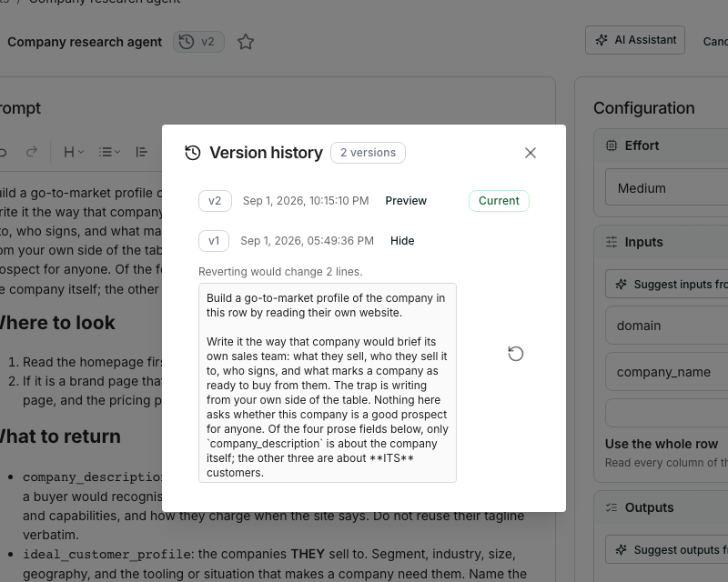Click the 'Reverting would change 2 lines.' text
728x582 pixels.
pyautogui.click(x=280, y=272)
